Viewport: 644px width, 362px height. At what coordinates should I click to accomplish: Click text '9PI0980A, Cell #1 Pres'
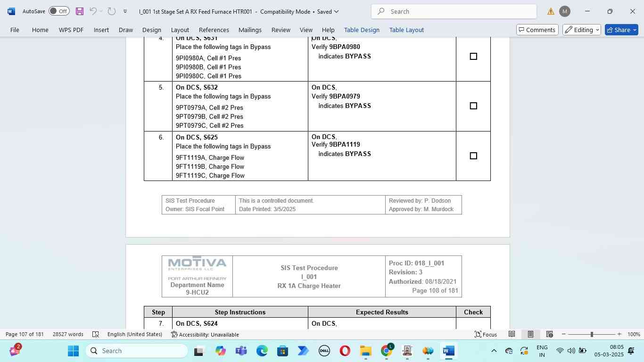(208, 58)
